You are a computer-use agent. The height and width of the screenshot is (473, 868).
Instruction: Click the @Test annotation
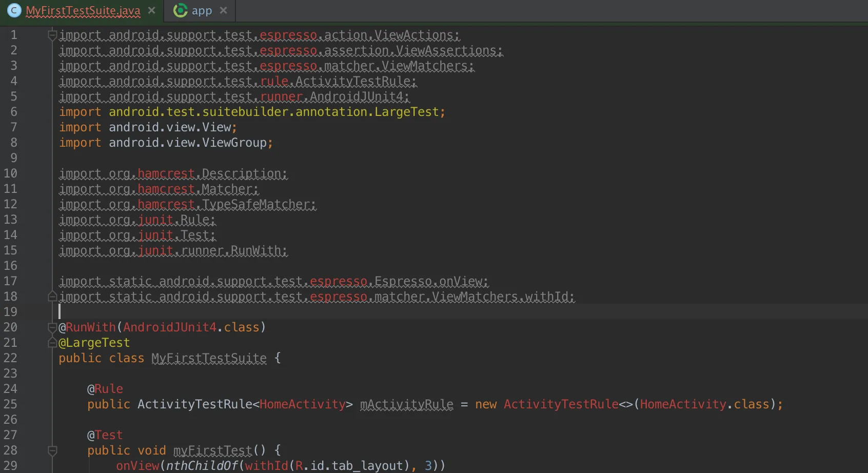(x=105, y=435)
